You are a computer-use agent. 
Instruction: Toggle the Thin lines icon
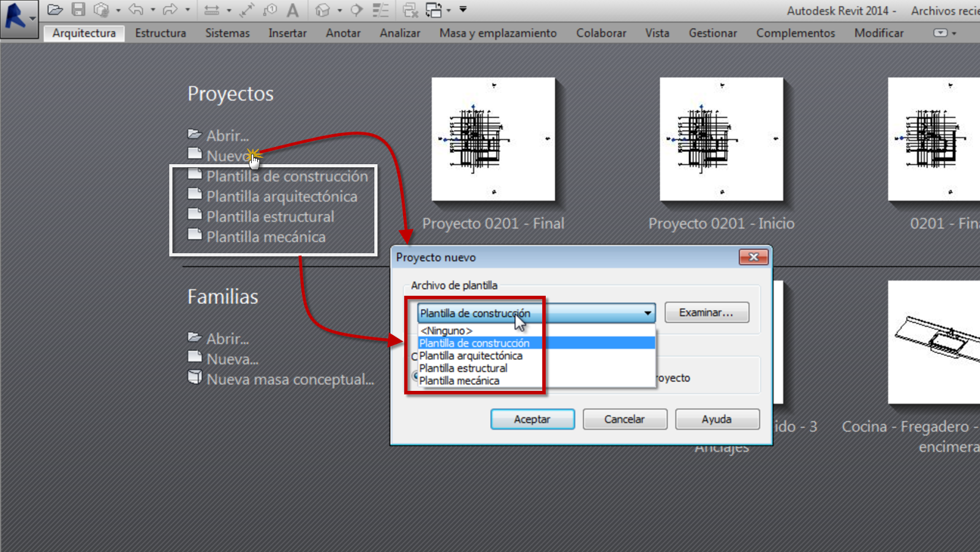[380, 10]
